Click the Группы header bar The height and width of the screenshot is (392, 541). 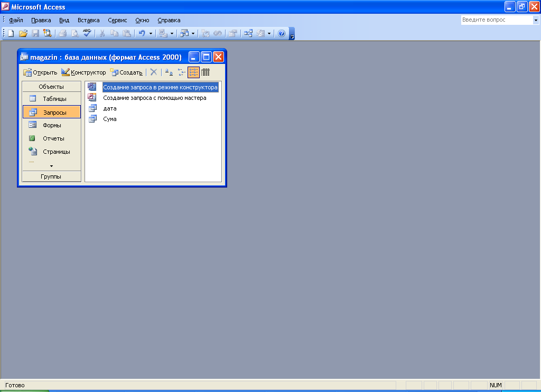[51, 176]
